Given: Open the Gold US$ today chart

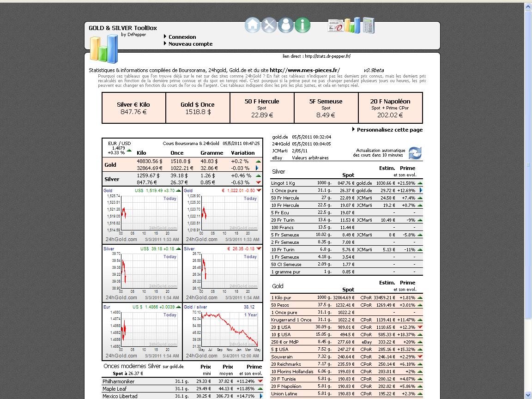Looking at the screenshot, I should [x=142, y=215].
